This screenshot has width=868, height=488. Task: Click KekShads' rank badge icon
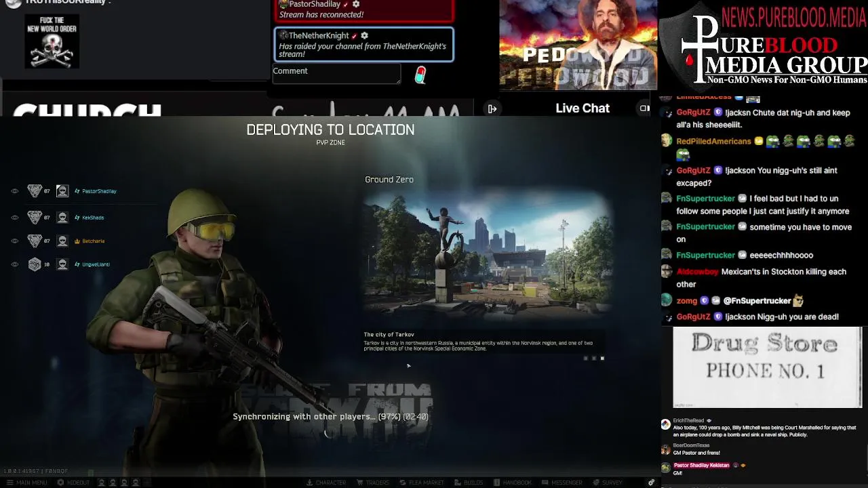(x=35, y=218)
